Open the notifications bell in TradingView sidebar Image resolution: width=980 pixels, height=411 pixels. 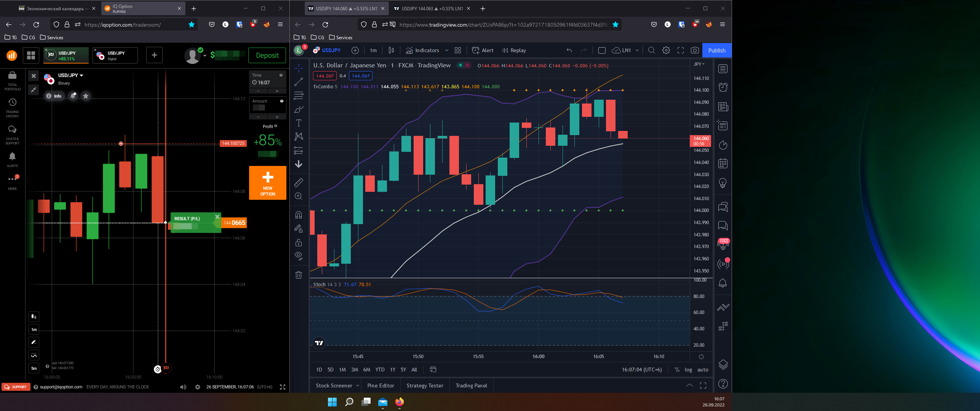(723, 283)
